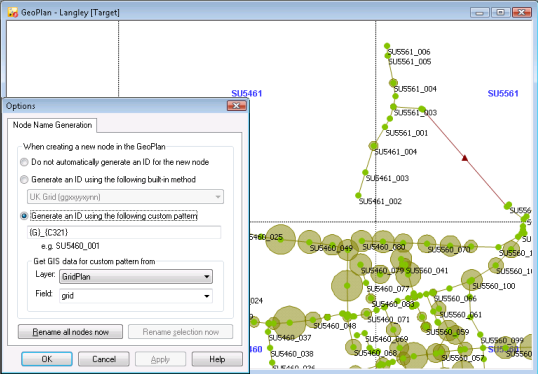Open the Field dropdown showing grid
The height and width of the screenshot is (374, 538).
(x=136, y=296)
